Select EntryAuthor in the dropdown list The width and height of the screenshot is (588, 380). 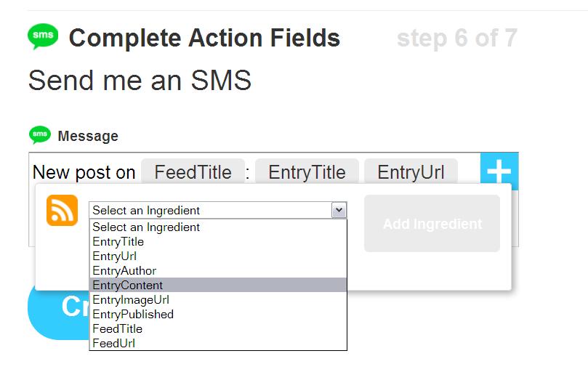[124, 271]
